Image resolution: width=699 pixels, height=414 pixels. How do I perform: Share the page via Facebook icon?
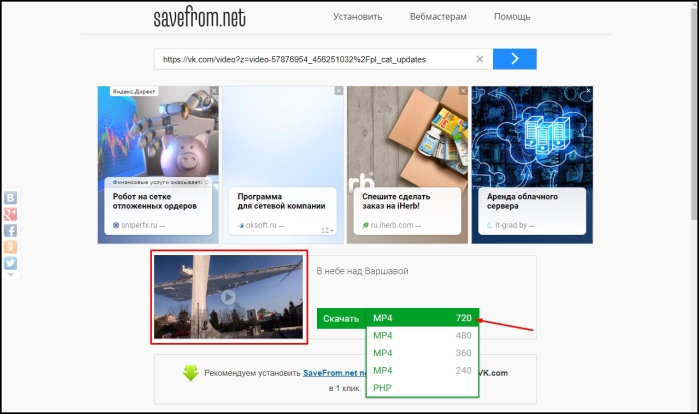coord(10,230)
